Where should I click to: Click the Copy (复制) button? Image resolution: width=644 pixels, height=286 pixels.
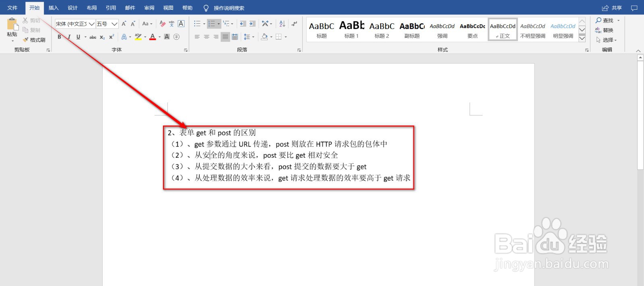point(31,30)
